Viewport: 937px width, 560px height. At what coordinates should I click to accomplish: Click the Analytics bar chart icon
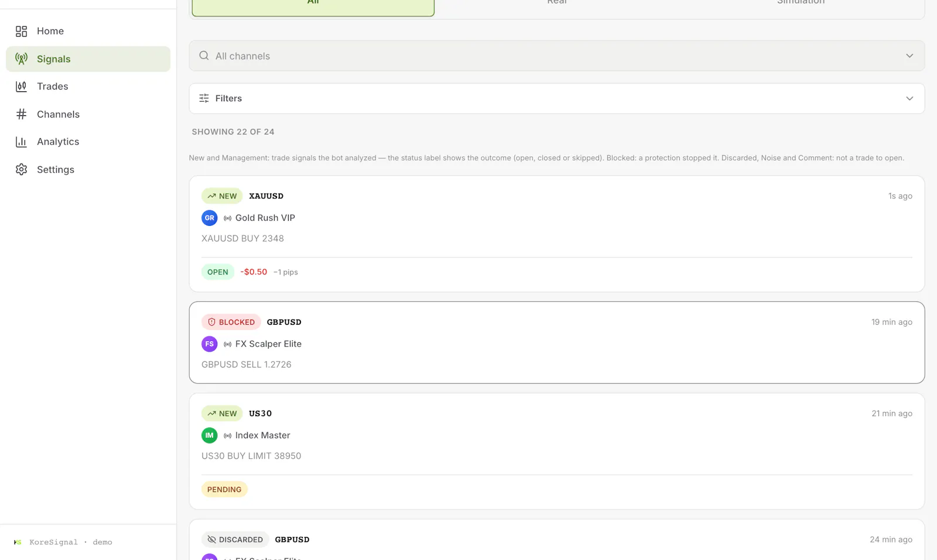click(21, 142)
